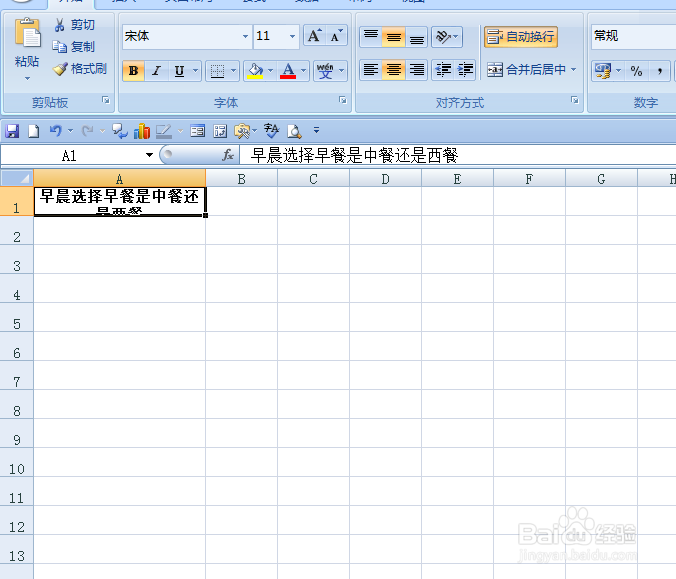
Task: Open the 剪贴板 clipboard dialog launcher
Action: (106, 100)
